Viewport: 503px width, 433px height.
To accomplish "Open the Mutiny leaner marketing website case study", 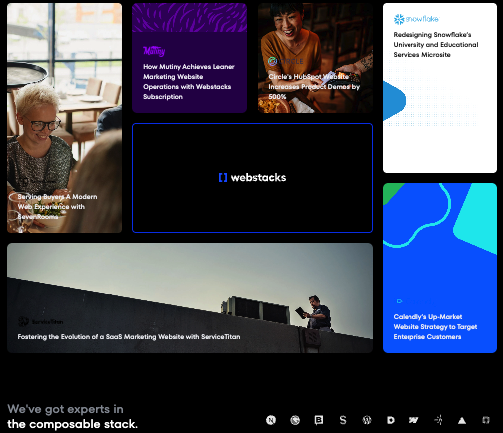I will pos(189,58).
